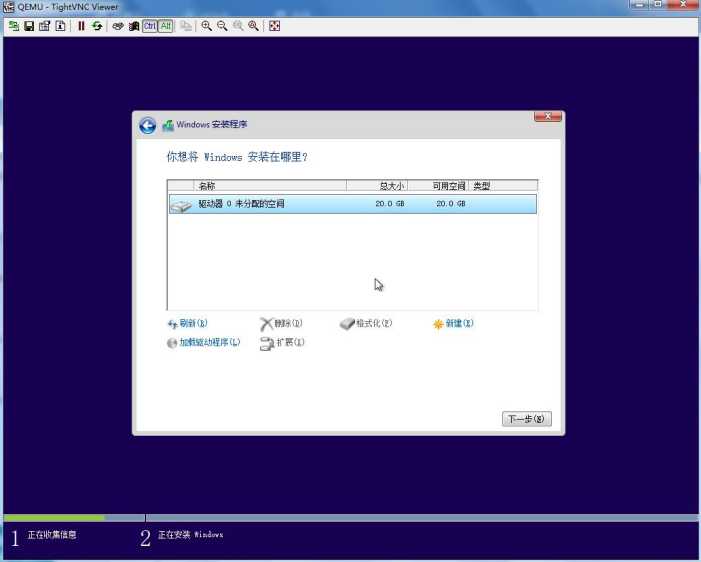Click the 你想将 Windows 安装在哪里 heading
Image resolution: width=701 pixels, height=562 pixels.
click(237, 157)
